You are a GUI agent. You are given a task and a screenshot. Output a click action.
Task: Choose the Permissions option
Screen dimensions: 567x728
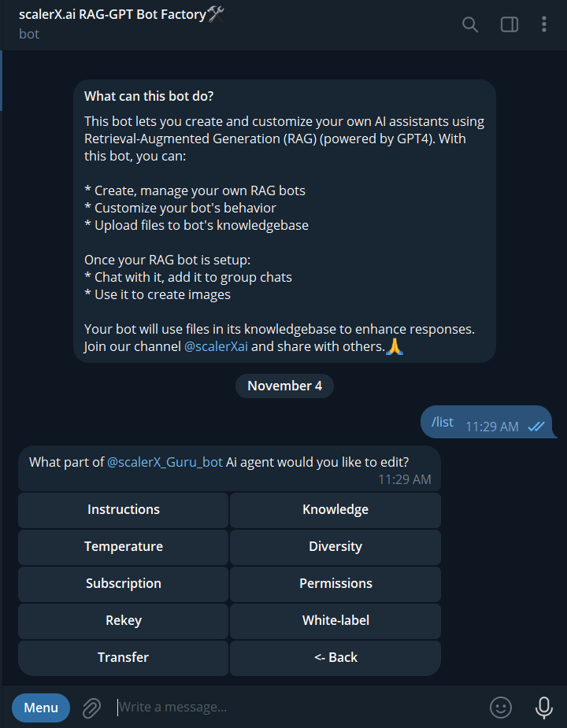pos(335,584)
